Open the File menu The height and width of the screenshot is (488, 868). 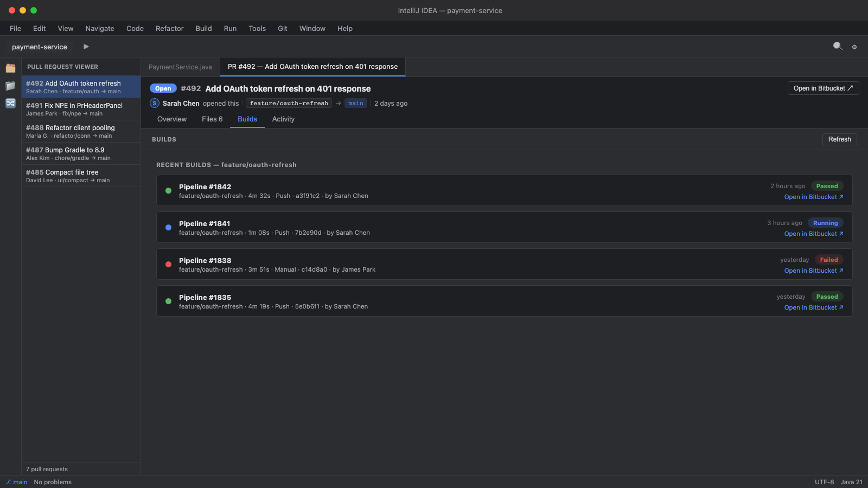pos(15,28)
